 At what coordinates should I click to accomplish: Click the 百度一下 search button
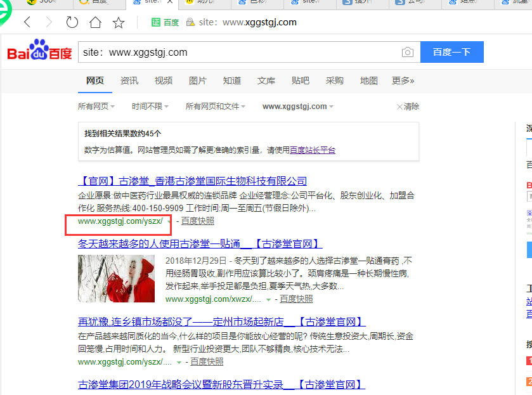click(x=452, y=52)
